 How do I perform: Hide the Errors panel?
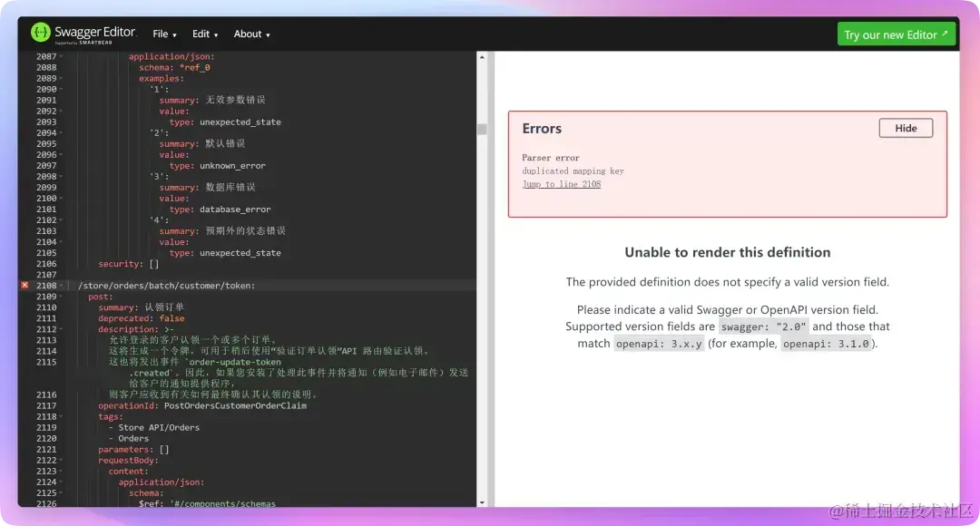point(905,128)
